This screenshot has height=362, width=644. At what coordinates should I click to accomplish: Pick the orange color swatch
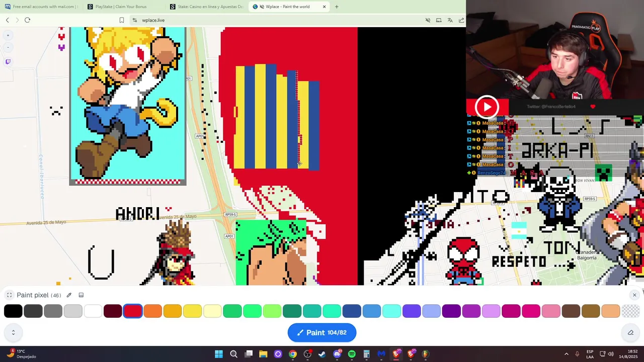coord(152,311)
